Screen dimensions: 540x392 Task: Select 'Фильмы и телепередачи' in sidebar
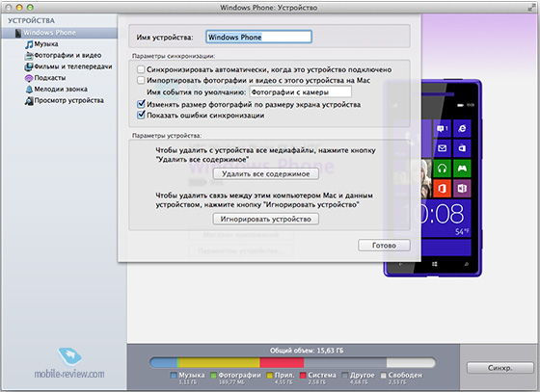73,66
